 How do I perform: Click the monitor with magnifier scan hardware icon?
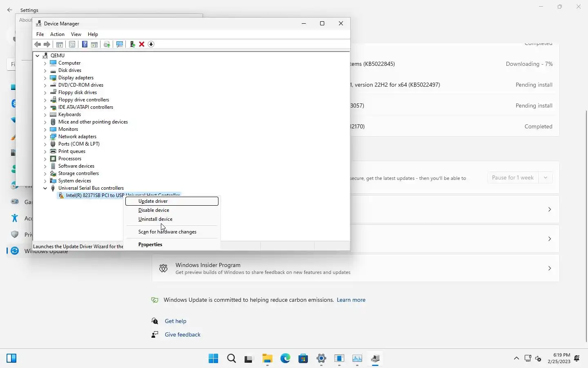pos(120,44)
